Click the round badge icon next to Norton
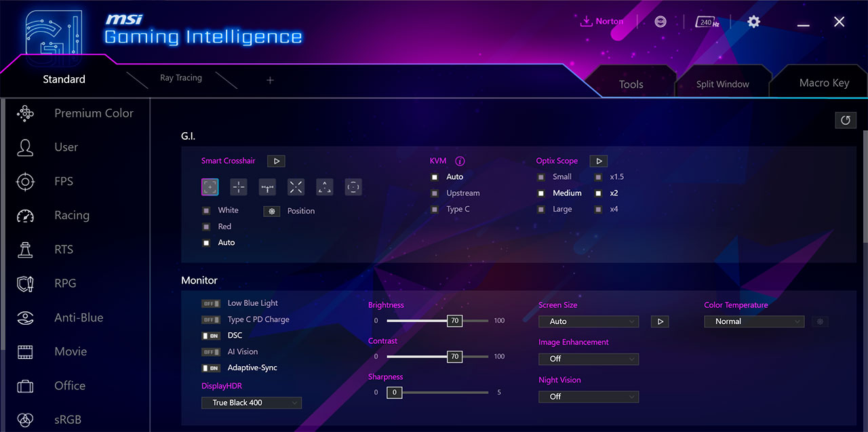The image size is (868, 432). (x=660, y=22)
